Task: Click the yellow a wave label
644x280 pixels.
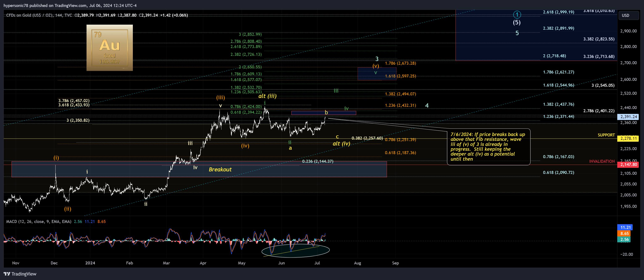Action: 290,148
